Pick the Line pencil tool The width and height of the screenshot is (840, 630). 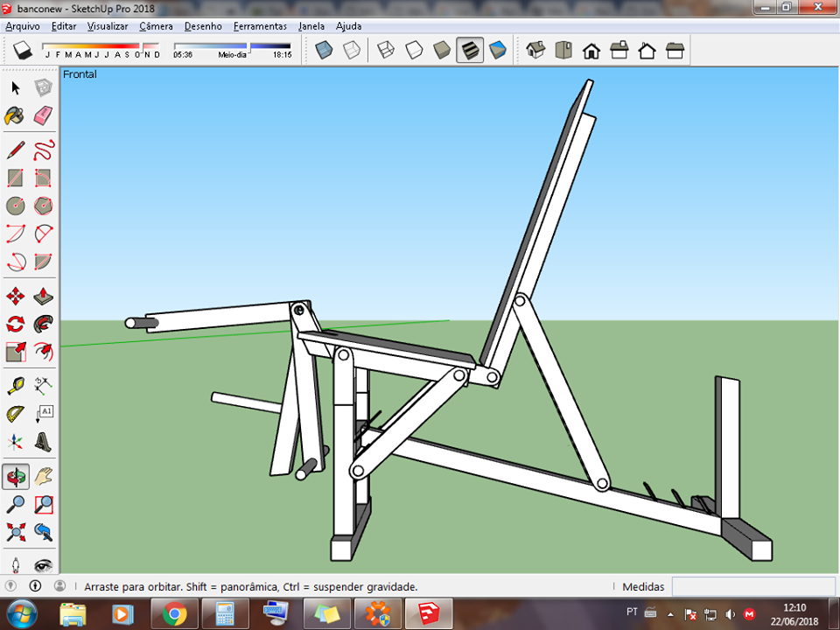[x=16, y=150]
